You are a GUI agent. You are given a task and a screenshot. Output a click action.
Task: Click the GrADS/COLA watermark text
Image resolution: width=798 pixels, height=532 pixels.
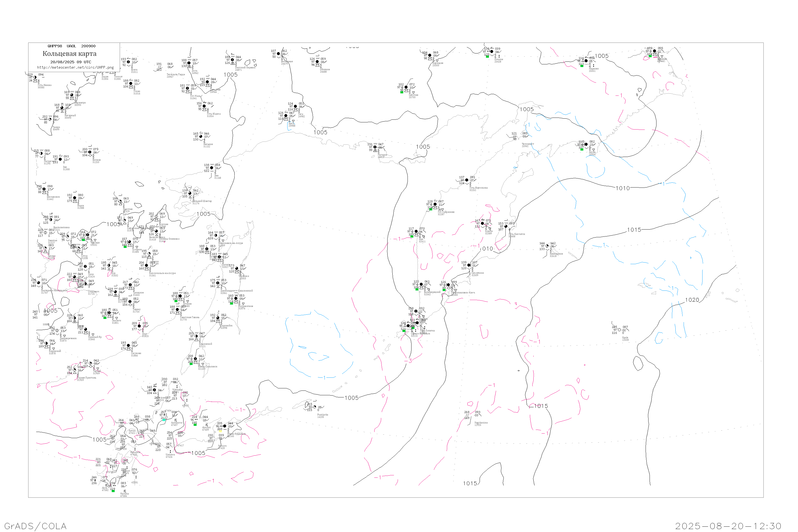[x=35, y=526]
